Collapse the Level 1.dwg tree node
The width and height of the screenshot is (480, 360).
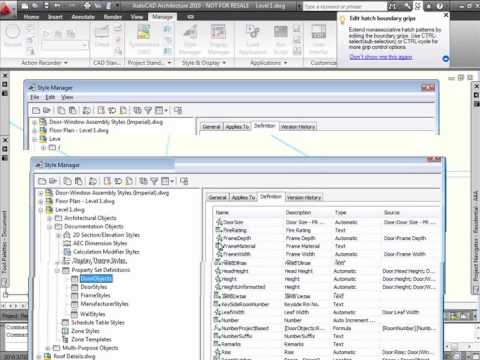pos(41,210)
